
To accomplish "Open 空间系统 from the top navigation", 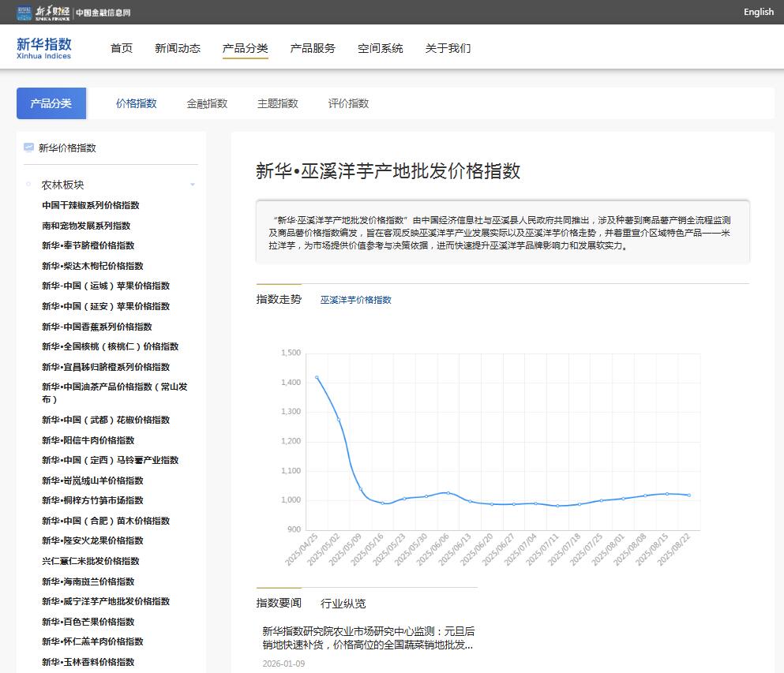I will tap(380, 48).
